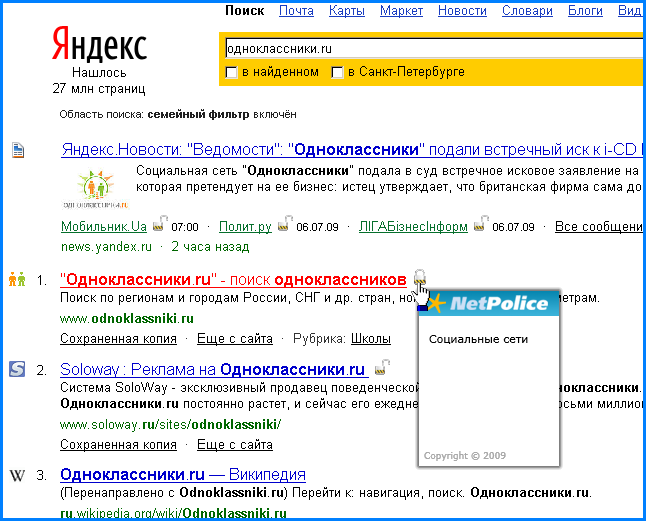646x521 pixels.
Task: Click news.yandex.ru green URL
Action: point(106,247)
